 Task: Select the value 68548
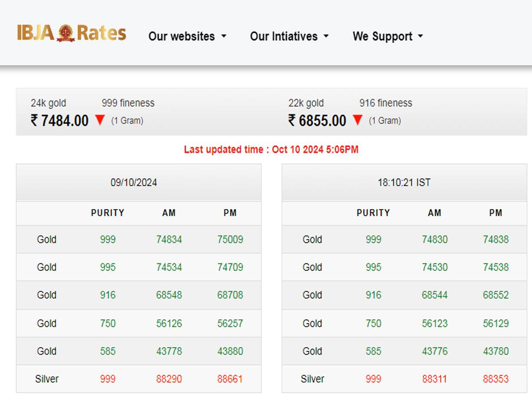pos(169,295)
